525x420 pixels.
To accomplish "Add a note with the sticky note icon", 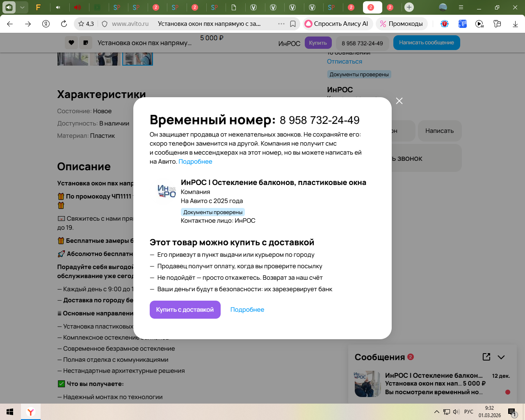I will pos(86,43).
